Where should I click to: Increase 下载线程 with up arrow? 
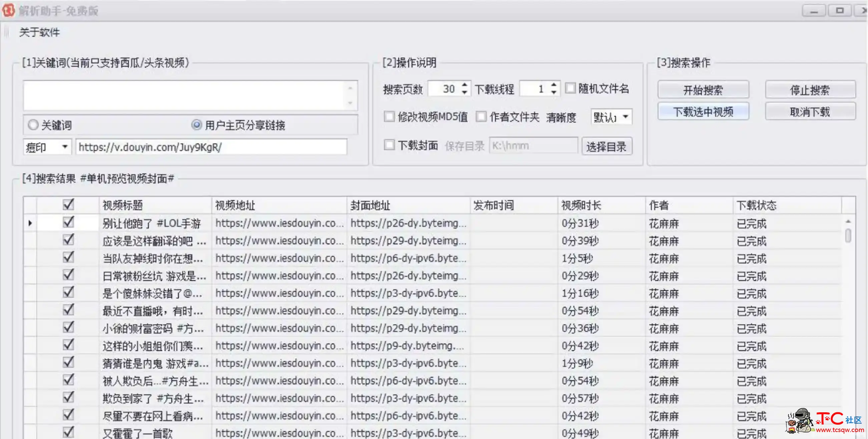point(554,85)
